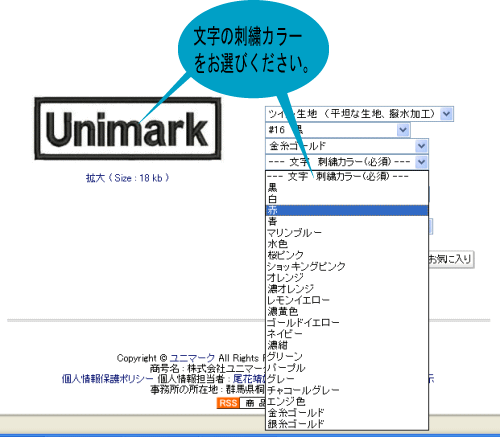The image size is (500, 437).
Task: Open the 個人情報保護ポリシー link
Action: (107, 379)
